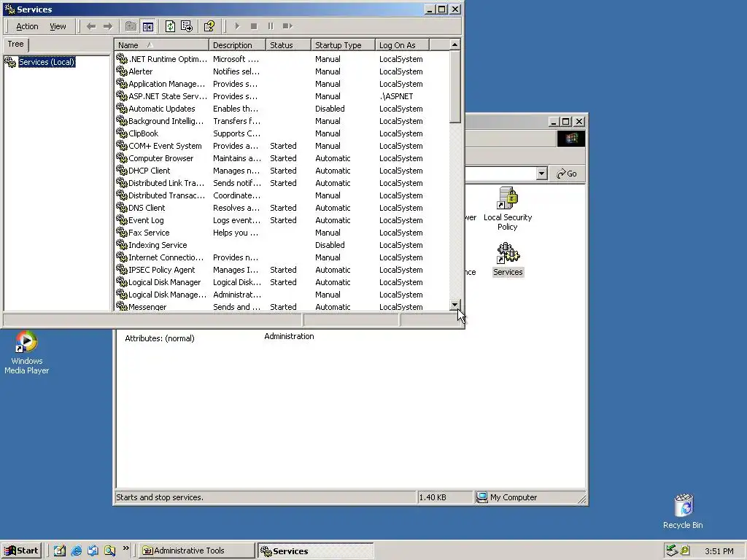Viewport: 747px width, 560px height.
Task: Open the View menu
Action: coord(58,27)
